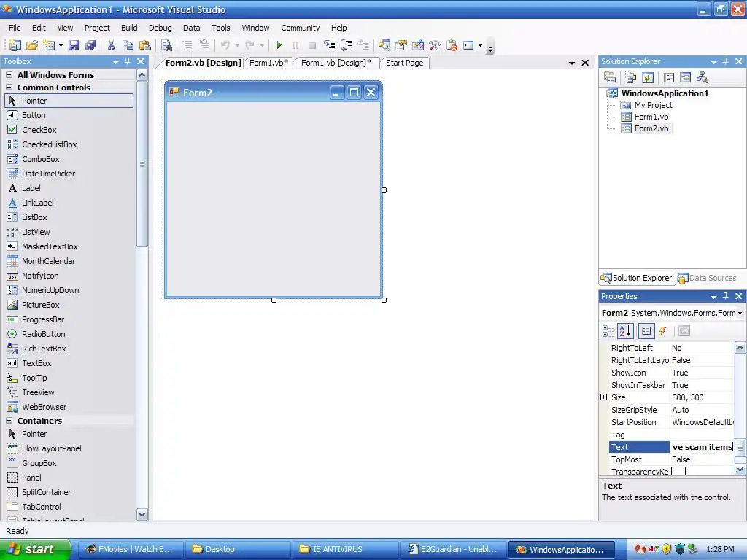The height and width of the screenshot is (560, 747).
Task: Select WindowsApplication1 project node
Action: click(x=665, y=93)
